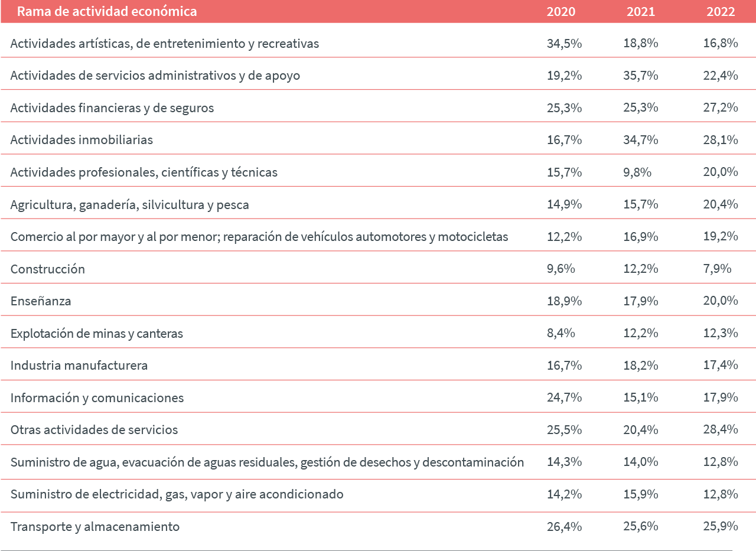
Task: Select the 24,7% value for Información y comunicaciones
Action: click(564, 398)
